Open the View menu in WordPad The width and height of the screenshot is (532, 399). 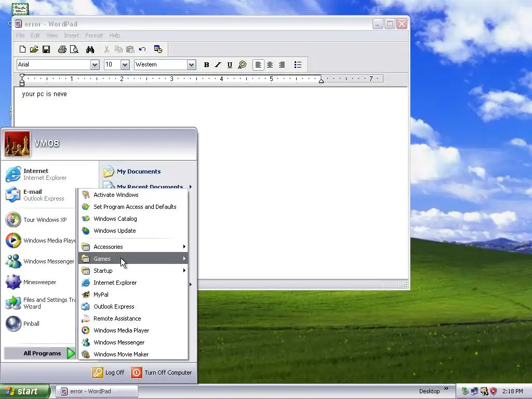pyautogui.click(x=52, y=35)
